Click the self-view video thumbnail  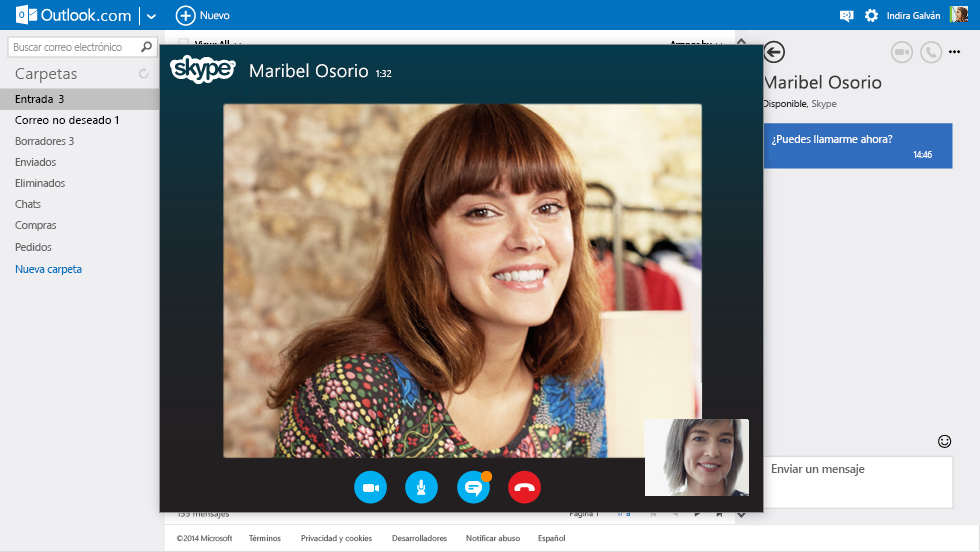(x=696, y=457)
